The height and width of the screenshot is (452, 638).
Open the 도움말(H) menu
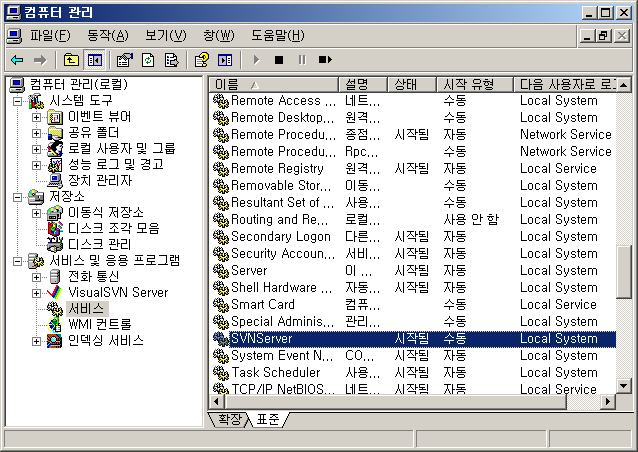tap(278, 36)
